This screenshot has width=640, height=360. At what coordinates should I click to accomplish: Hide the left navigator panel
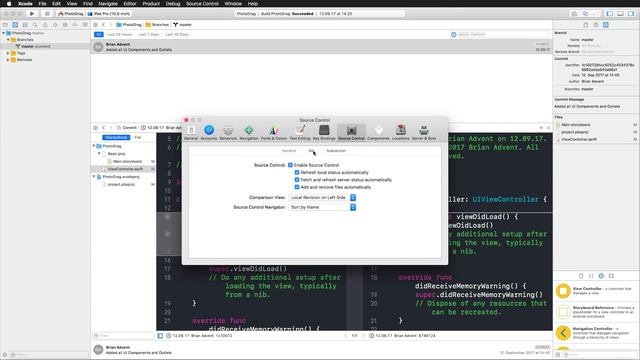[x=609, y=13]
